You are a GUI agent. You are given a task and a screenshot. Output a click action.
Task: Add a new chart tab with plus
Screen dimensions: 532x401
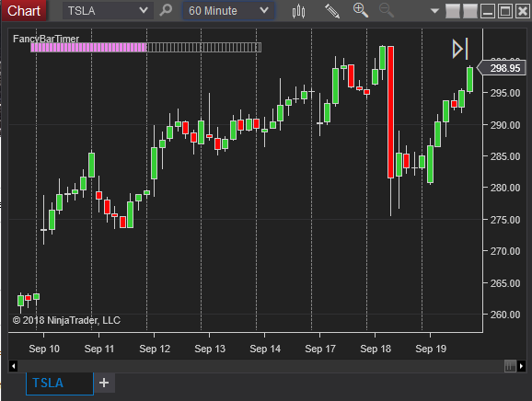point(104,383)
